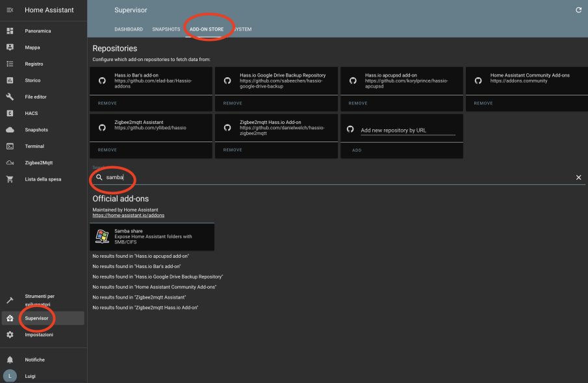Open the Terminal console icon
588x383 pixels.
coord(10,147)
